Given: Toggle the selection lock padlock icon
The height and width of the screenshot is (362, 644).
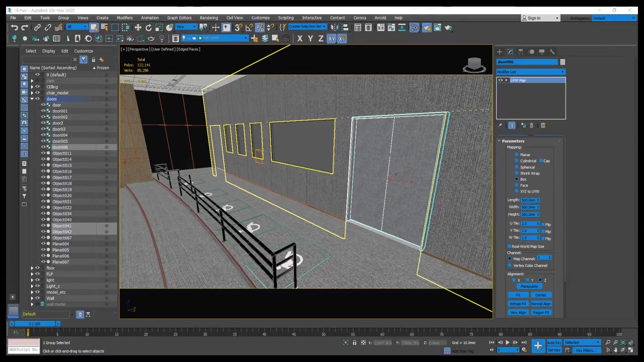Looking at the screenshot, I should tap(354, 343).
